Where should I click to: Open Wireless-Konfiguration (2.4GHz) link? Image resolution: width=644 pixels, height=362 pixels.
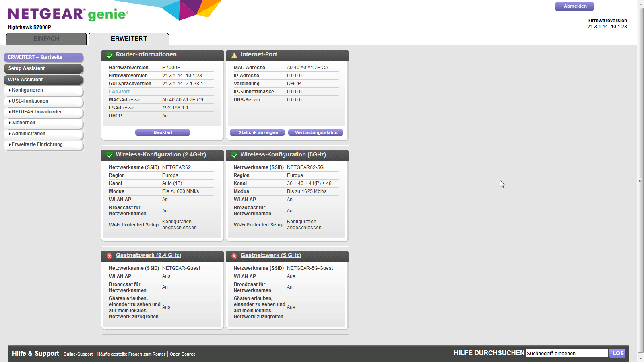tap(161, 154)
